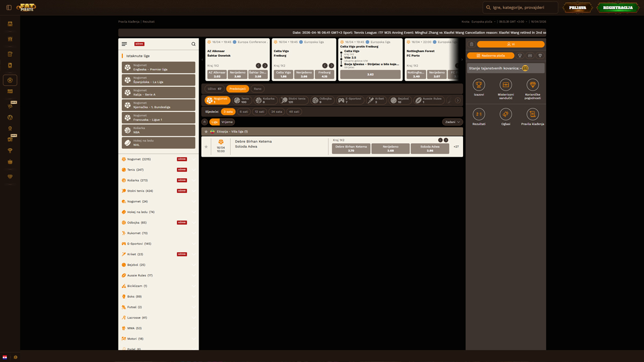Toggle the left sidebar collapse button
The width and height of the screenshot is (644, 362).
click(x=9, y=8)
